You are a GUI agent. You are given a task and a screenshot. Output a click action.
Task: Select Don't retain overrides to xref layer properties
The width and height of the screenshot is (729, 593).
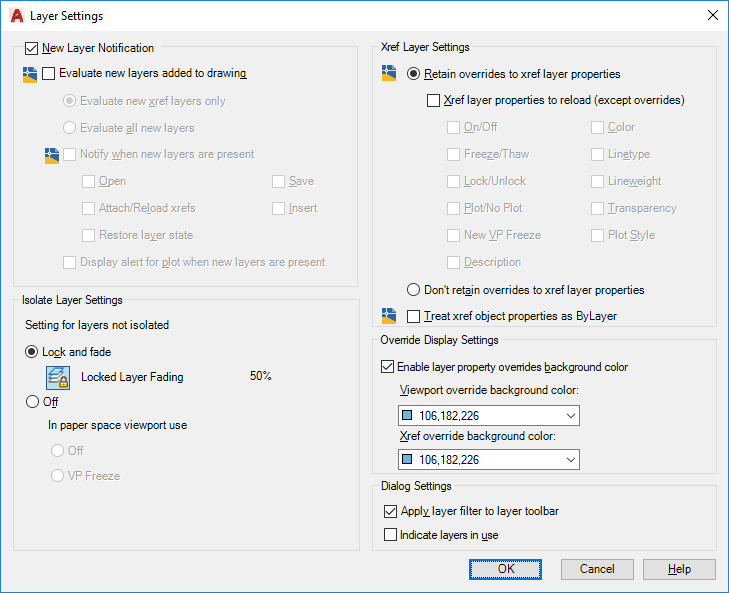414,290
